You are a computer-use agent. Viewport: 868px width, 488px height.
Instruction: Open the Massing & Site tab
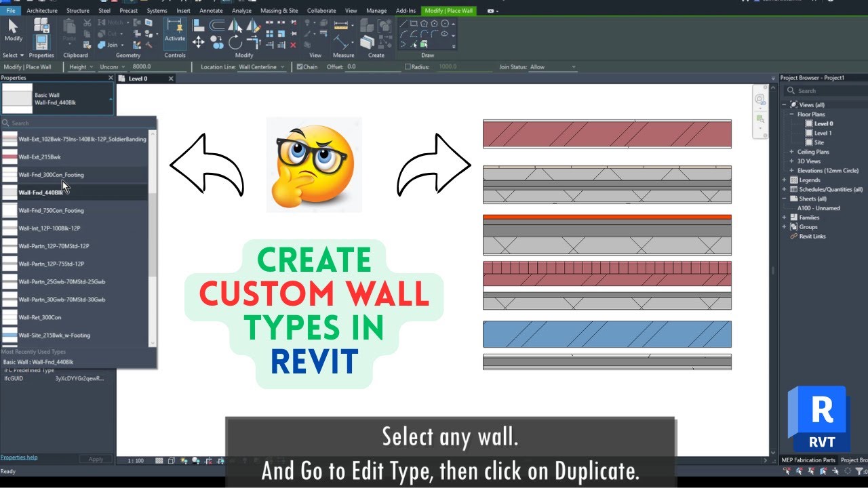pyautogui.click(x=279, y=11)
